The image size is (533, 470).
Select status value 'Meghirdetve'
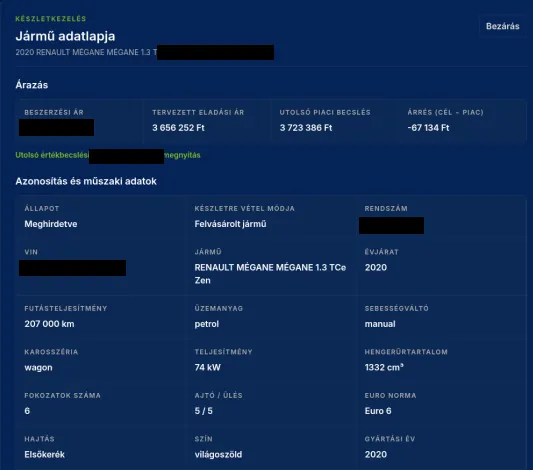(x=51, y=224)
